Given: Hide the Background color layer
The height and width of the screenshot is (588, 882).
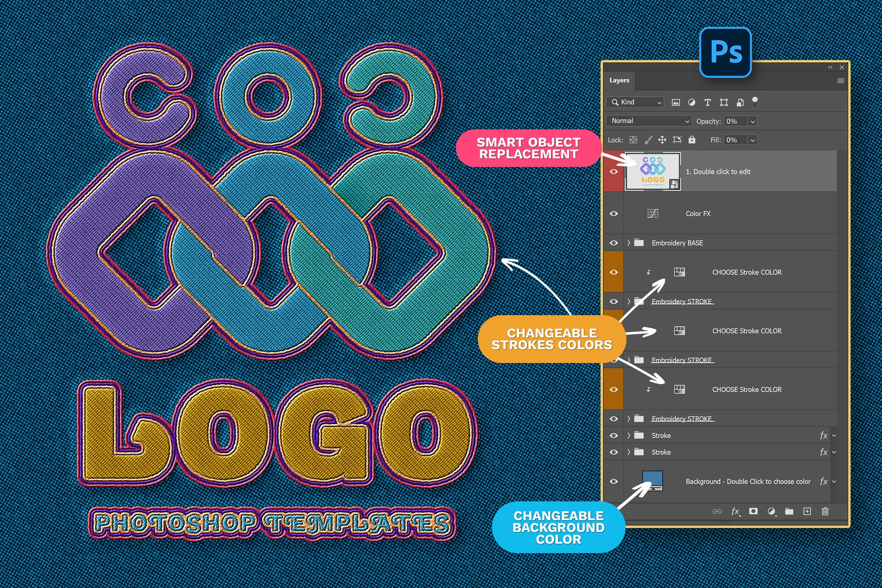Looking at the screenshot, I should [614, 481].
